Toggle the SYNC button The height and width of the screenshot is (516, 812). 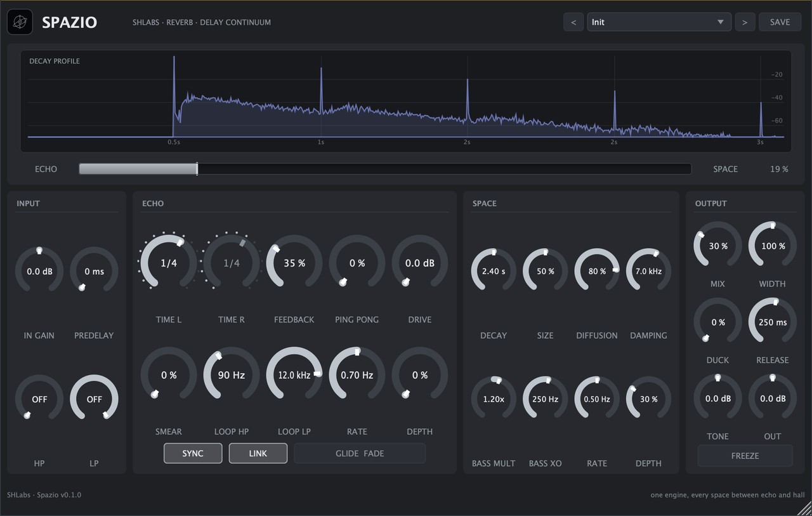(193, 453)
